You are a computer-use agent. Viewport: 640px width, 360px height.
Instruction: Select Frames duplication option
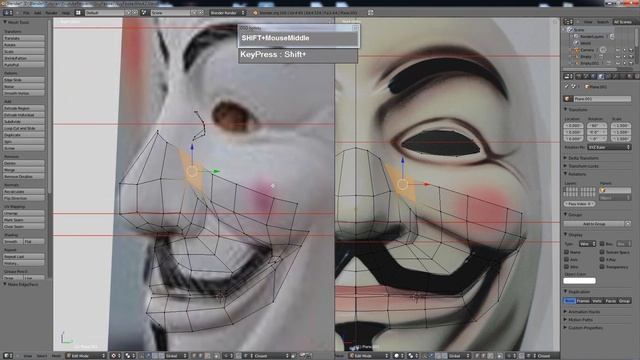583,301
